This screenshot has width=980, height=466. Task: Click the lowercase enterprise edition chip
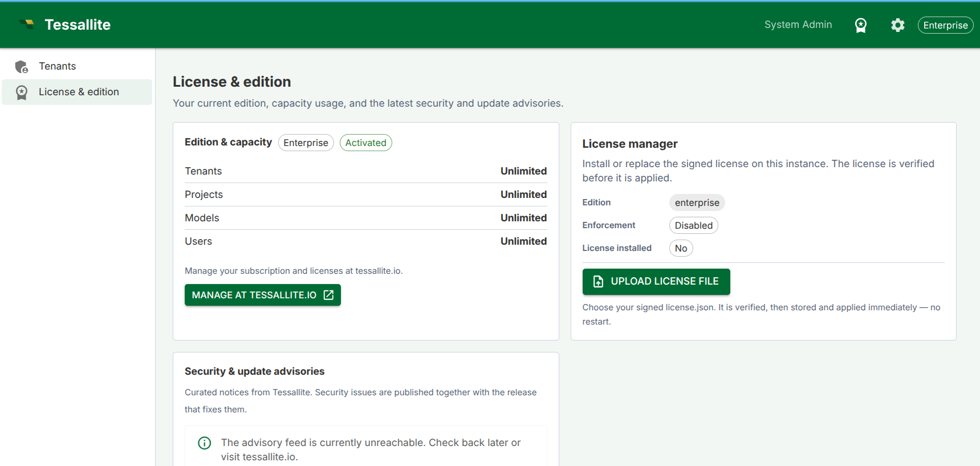tap(697, 202)
